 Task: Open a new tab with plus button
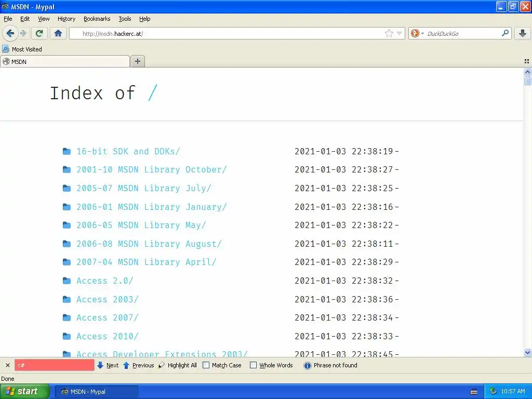coord(137,61)
